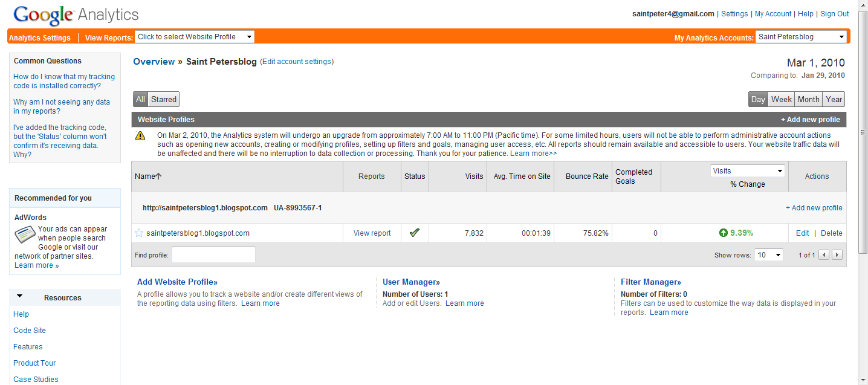
Task: Collapse the Resources section
Action: [x=18, y=297]
